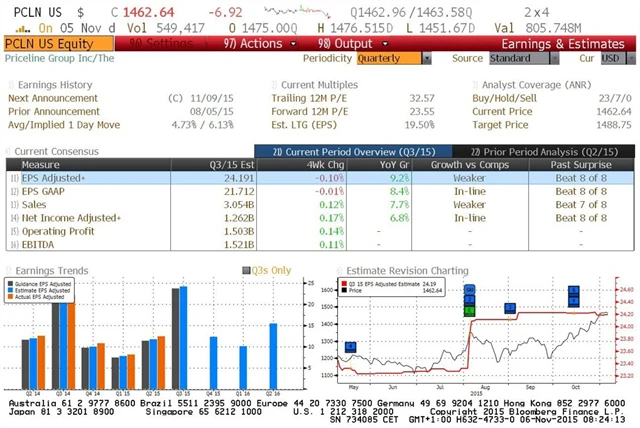This screenshot has height=428, width=640.
Task: Click the Estimate Revision Charting panel icon
Action: pyautogui.click(x=340, y=270)
